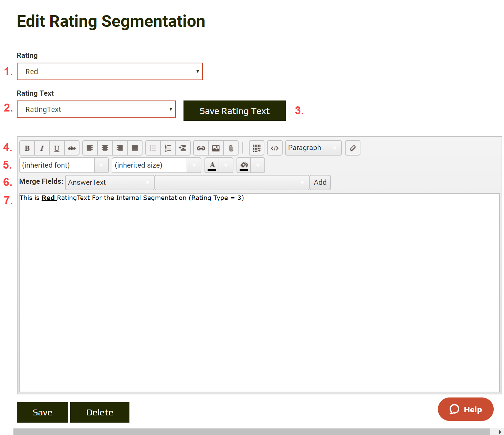Click Save Rating Text
The width and height of the screenshot is (504, 435).
pyautogui.click(x=234, y=110)
